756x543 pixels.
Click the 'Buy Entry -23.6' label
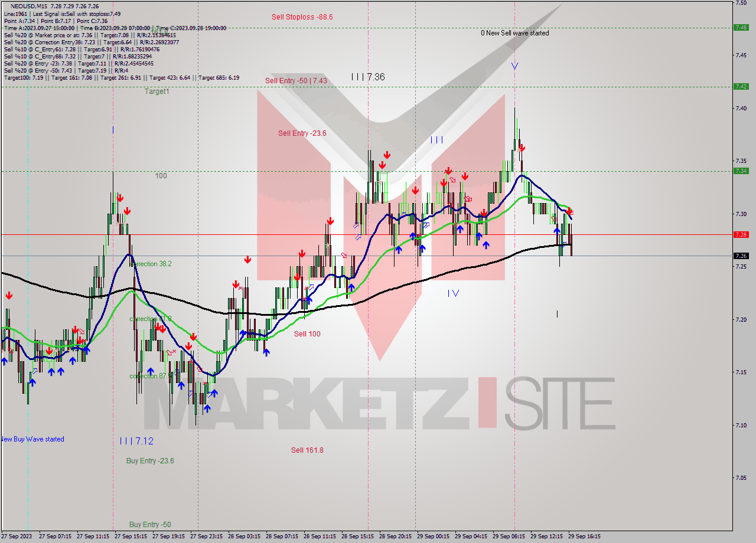[x=150, y=461]
